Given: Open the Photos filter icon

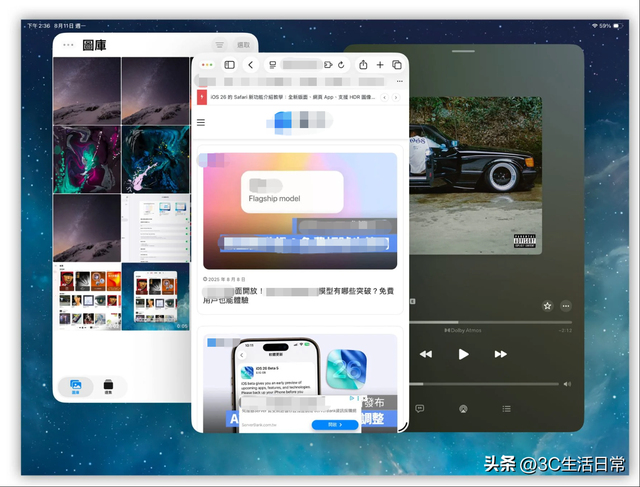Looking at the screenshot, I should point(220,45).
